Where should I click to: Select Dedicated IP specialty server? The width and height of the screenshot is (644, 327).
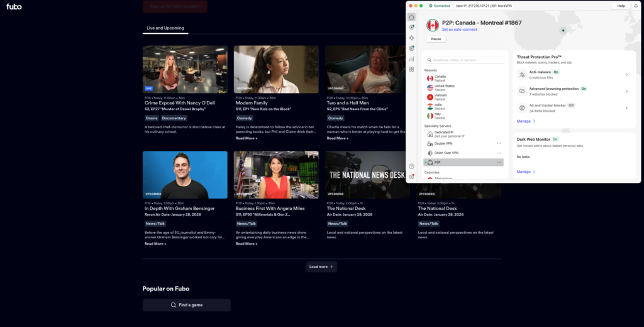[x=464, y=135]
